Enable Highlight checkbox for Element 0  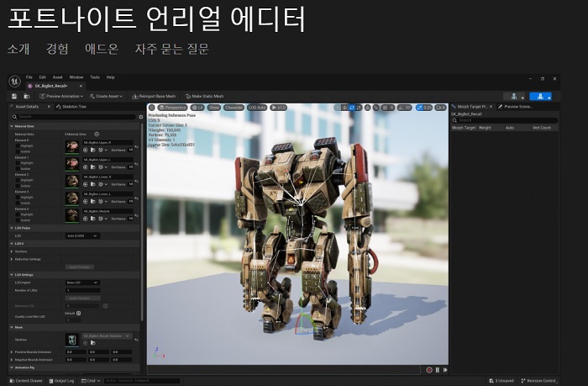coord(17,145)
